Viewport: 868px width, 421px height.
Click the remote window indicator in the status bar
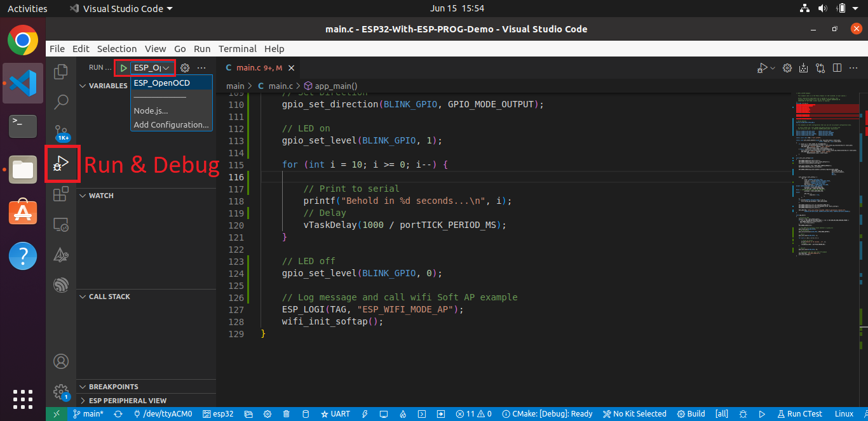(56, 414)
